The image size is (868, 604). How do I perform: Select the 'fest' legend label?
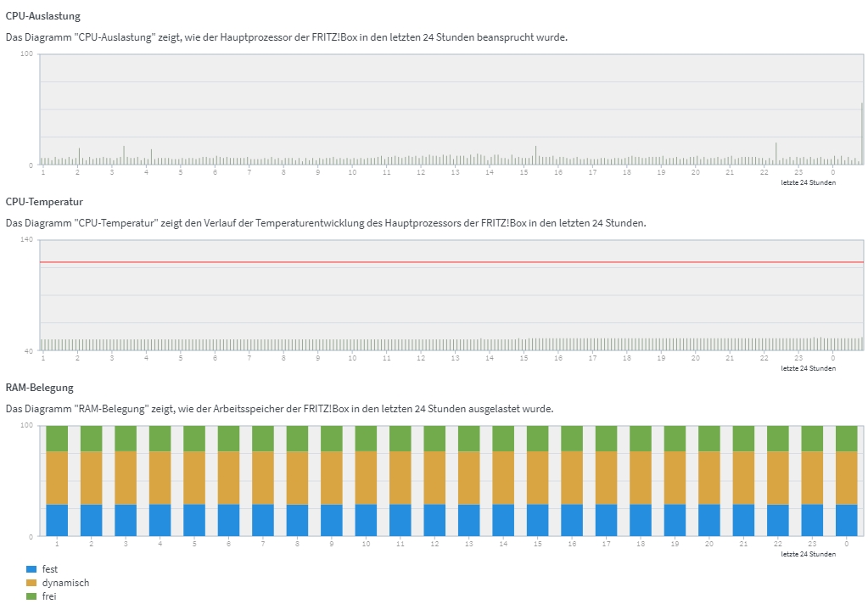[50, 569]
